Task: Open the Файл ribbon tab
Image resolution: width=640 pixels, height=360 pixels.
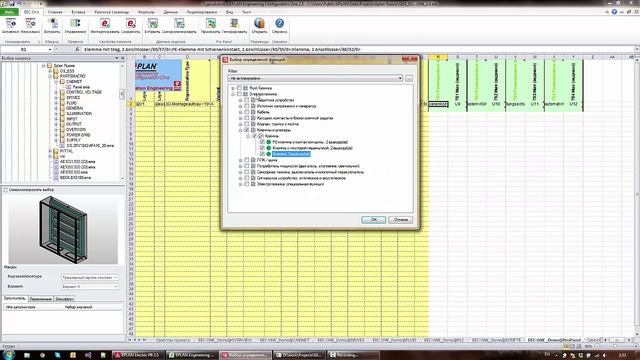Action: (x=9, y=12)
